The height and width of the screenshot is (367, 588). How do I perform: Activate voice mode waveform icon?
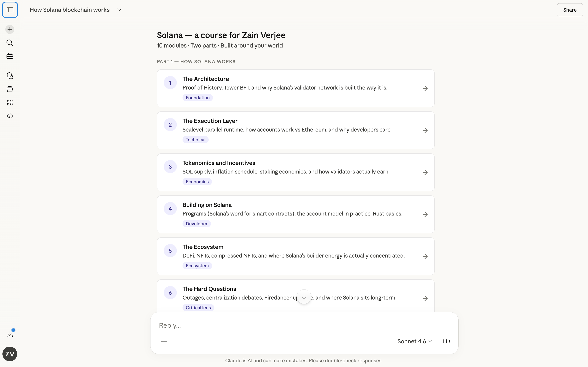coord(446,341)
